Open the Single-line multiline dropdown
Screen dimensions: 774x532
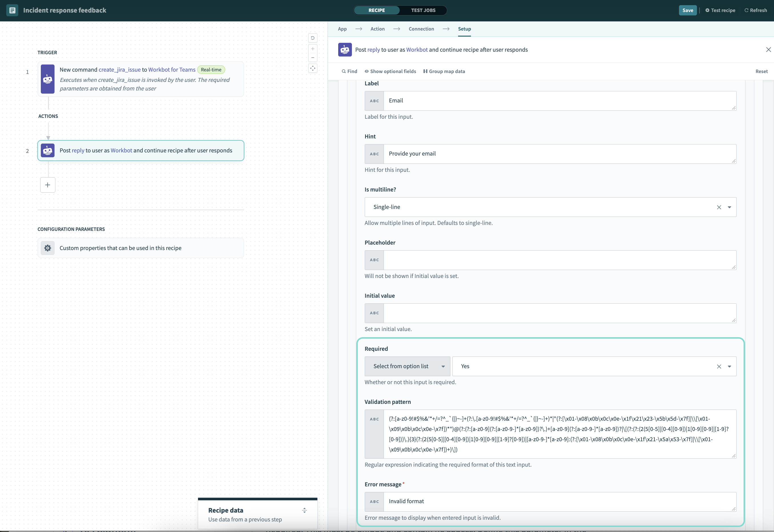(730, 207)
